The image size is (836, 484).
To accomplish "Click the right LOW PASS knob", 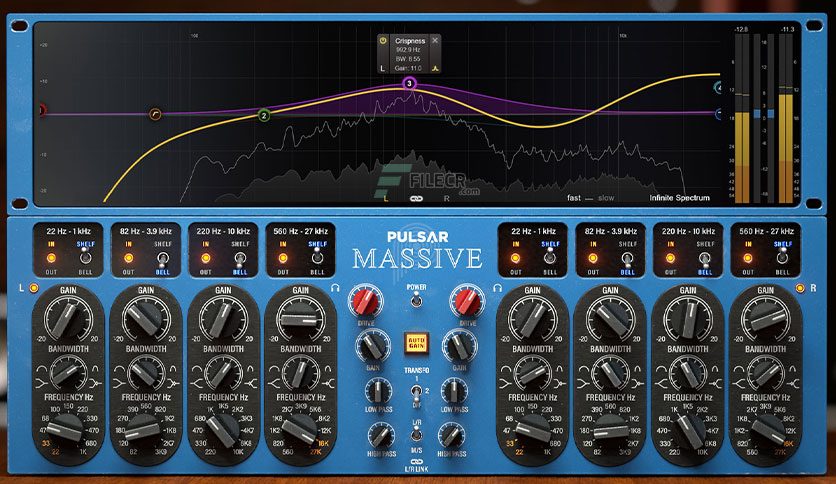I will [454, 392].
